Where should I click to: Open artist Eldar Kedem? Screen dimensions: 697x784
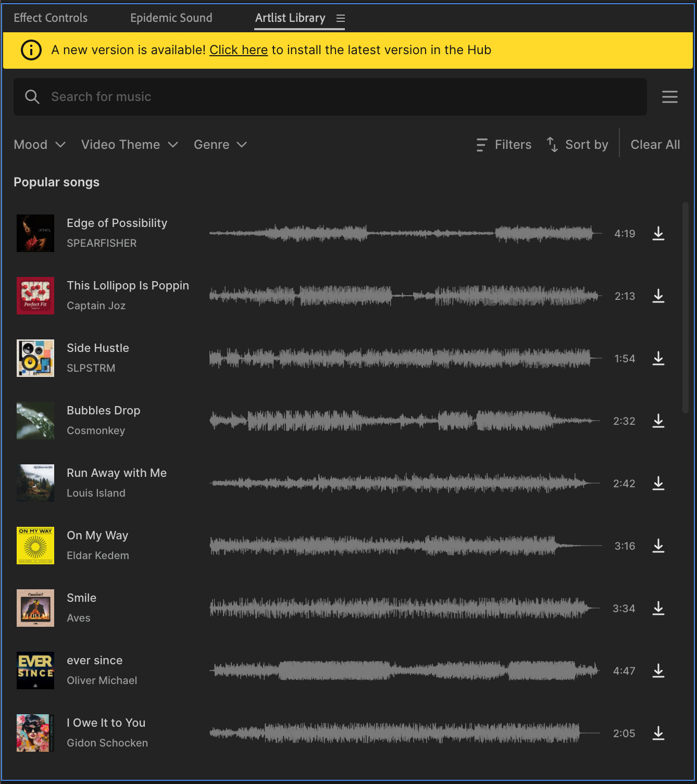(98, 555)
